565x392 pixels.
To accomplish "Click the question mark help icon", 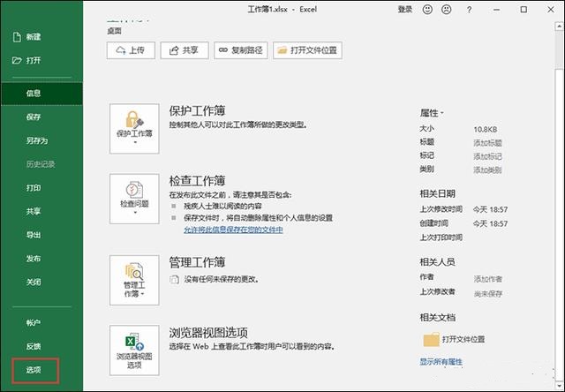I will click(x=469, y=10).
